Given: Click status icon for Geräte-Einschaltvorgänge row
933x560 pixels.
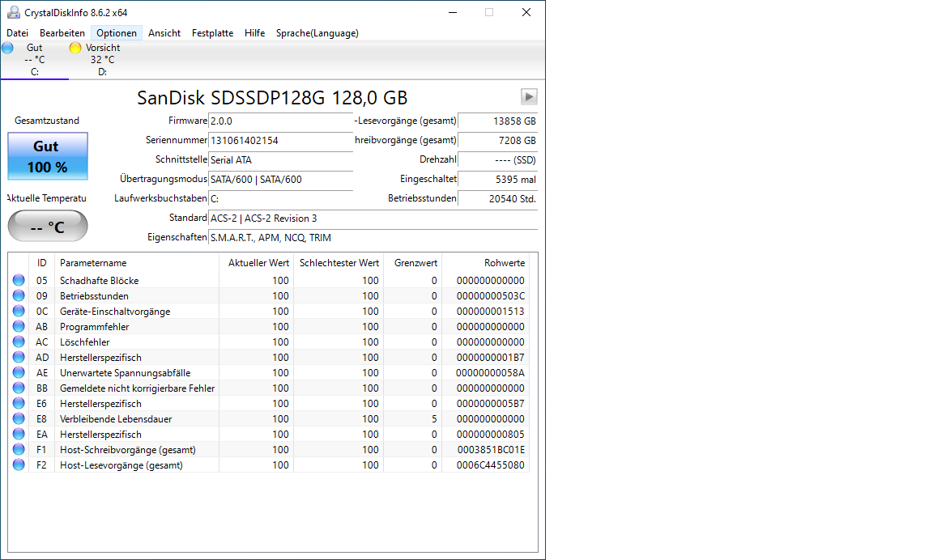Looking at the screenshot, I should pos(19,311).
